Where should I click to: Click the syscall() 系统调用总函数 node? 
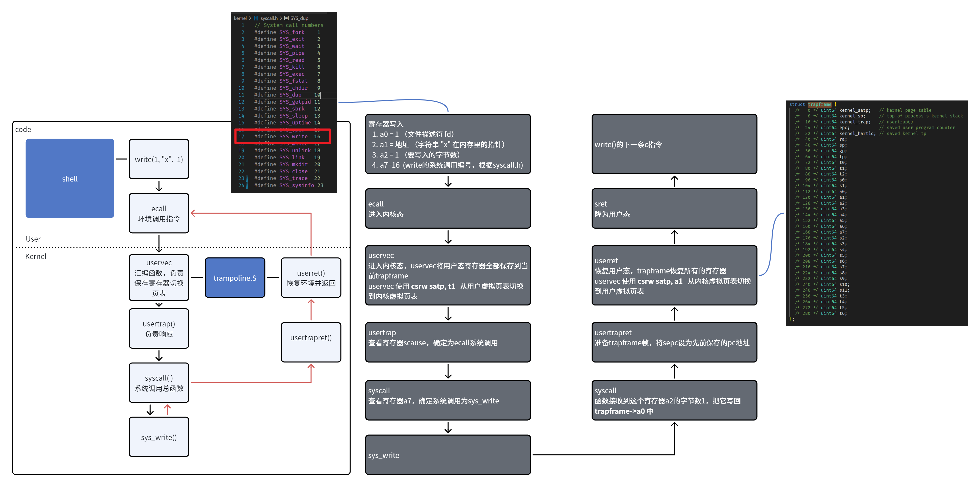point(159,383)
